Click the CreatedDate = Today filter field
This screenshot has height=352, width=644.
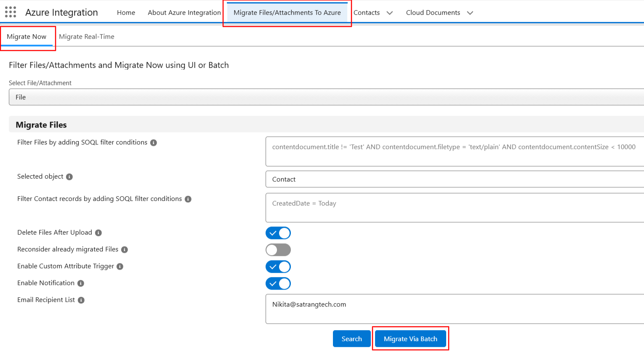455,208
